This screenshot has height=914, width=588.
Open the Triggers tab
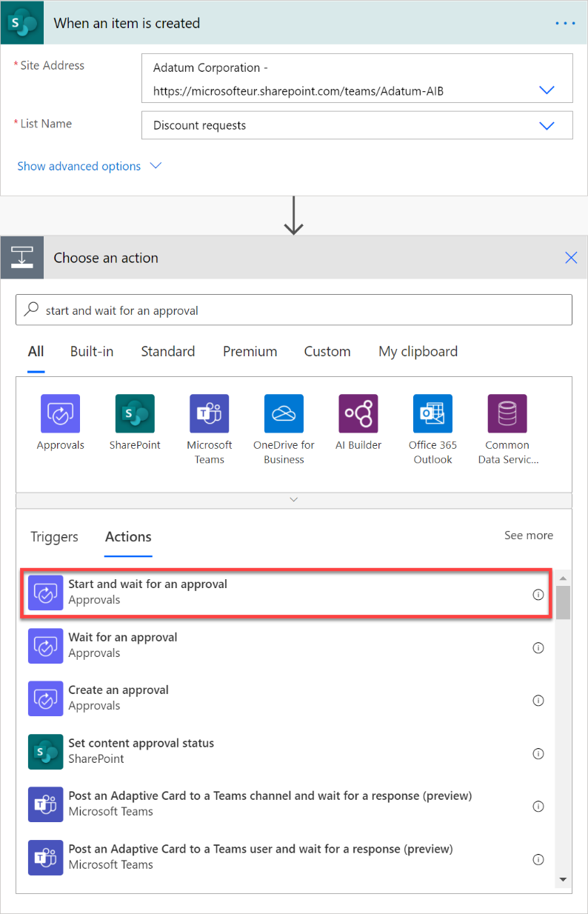coord(54,537)
